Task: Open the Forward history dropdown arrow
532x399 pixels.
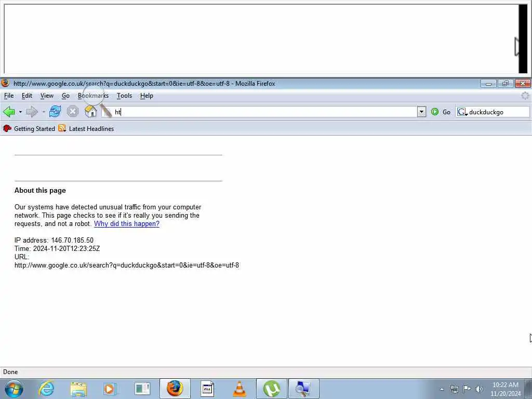Action: [x=44, y=112]
